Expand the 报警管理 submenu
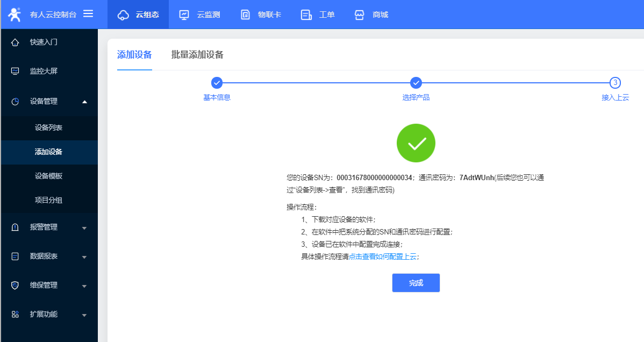This screenshot has width=644, height=342. pyautogui.click(x=84, y=228)
